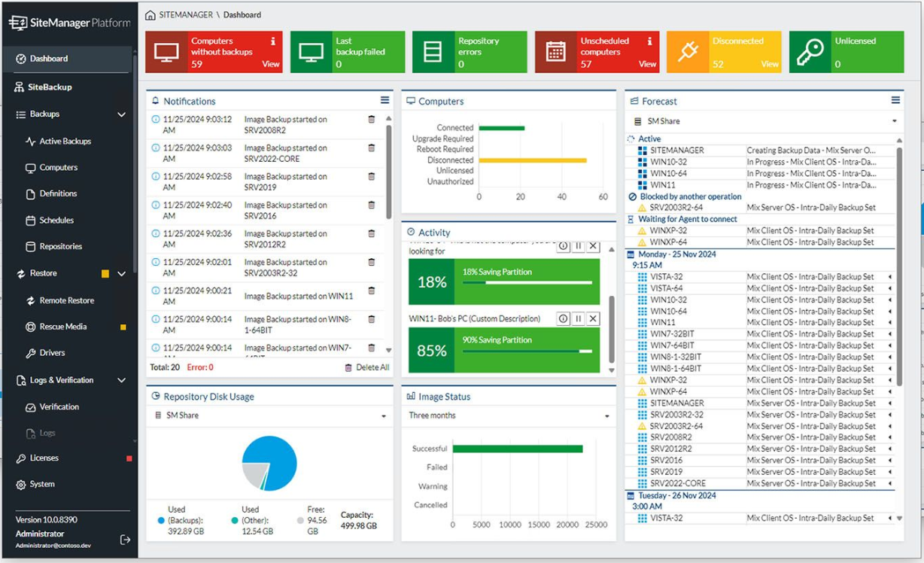
Task: Click the repository usage pie chart
Action: 269,464
